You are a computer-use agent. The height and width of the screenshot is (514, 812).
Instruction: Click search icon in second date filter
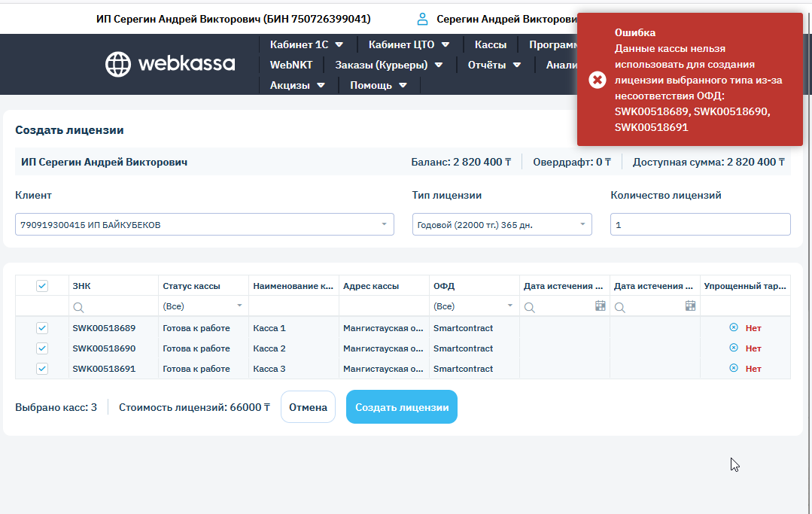(619, 307)
